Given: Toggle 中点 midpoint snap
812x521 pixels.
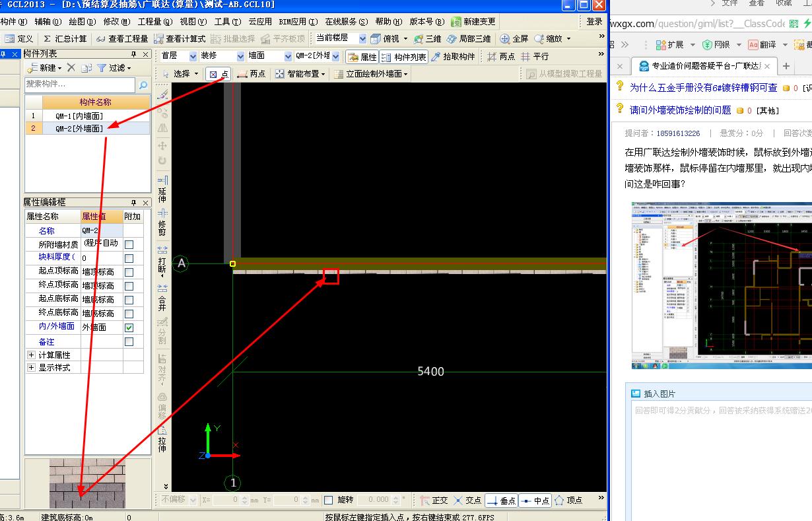Looking at the screenshot, I should point(535,501).
